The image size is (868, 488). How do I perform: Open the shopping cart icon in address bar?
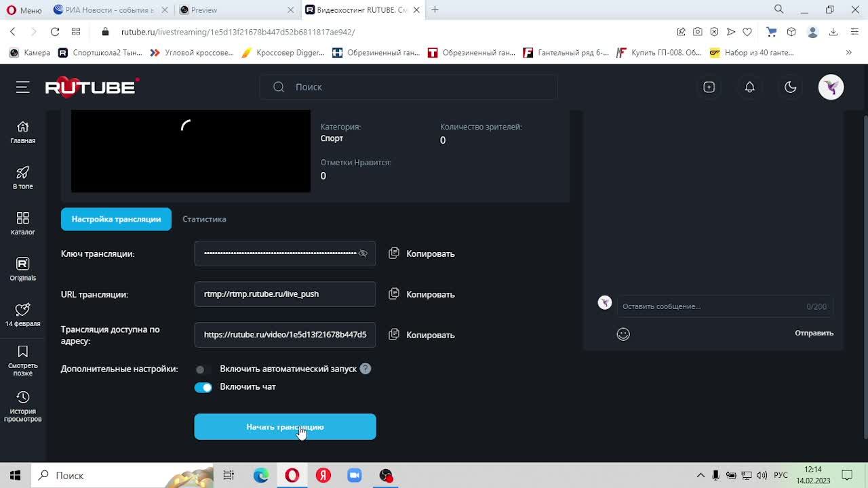(771, 32)
